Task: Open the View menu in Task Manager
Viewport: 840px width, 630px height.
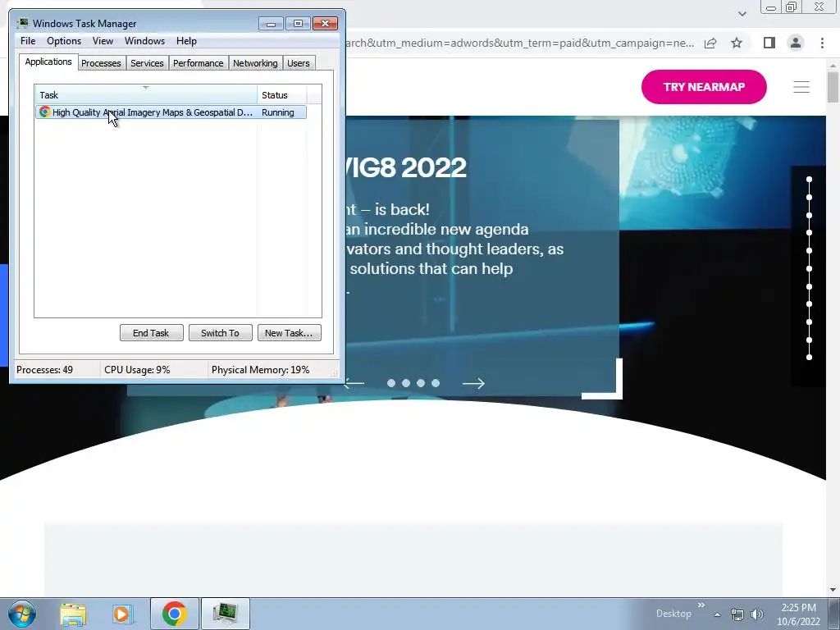Action: pos(103,41)
